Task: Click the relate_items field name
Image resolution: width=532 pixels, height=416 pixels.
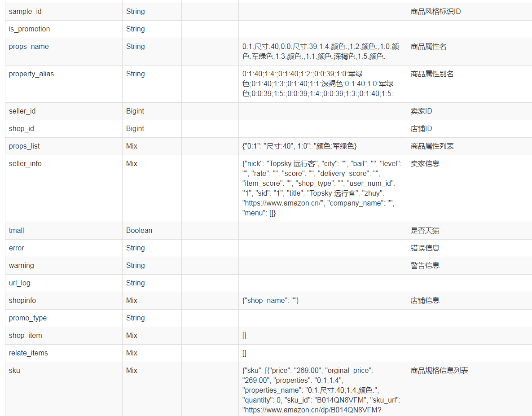Action: tap(28, 353)
